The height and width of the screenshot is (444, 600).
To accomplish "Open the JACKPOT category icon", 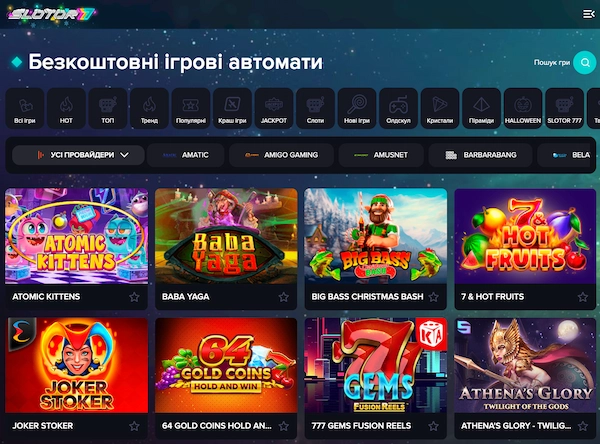I will coord(274,108).
